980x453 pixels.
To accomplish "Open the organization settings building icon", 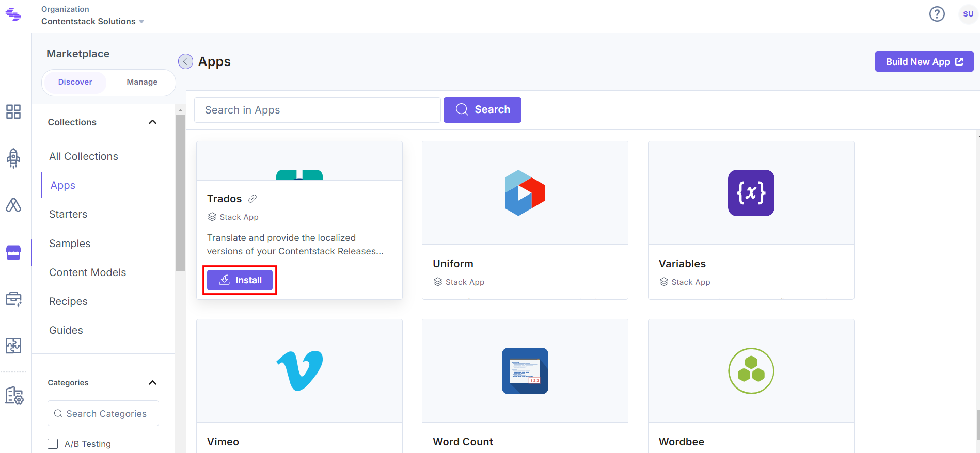I will (x=14, y=395).
